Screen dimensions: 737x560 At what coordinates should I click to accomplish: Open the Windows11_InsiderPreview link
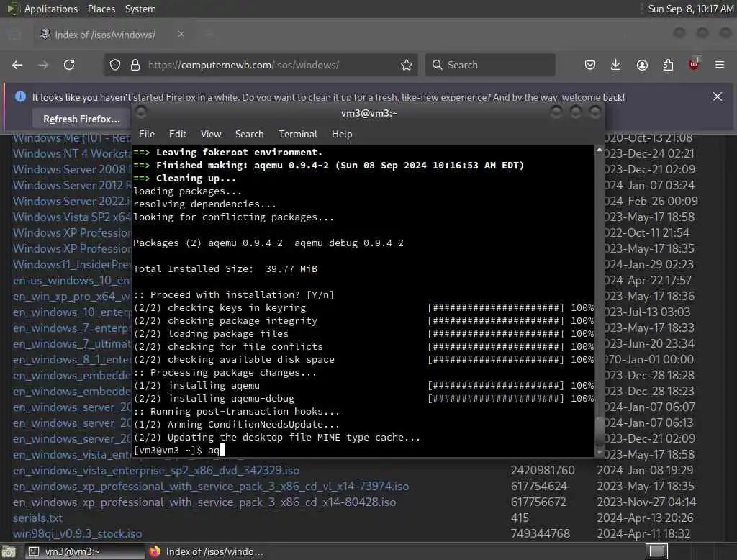[x=71, y=264]
